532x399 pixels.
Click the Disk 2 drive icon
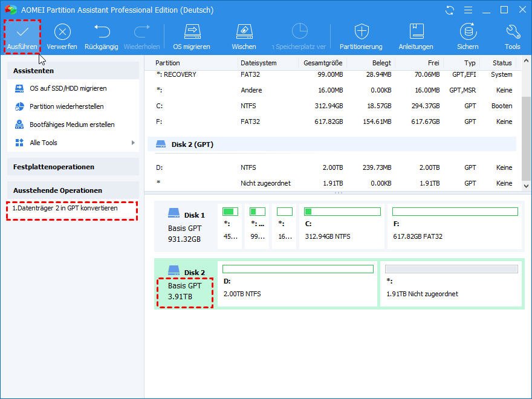click(x=174, y=270)
